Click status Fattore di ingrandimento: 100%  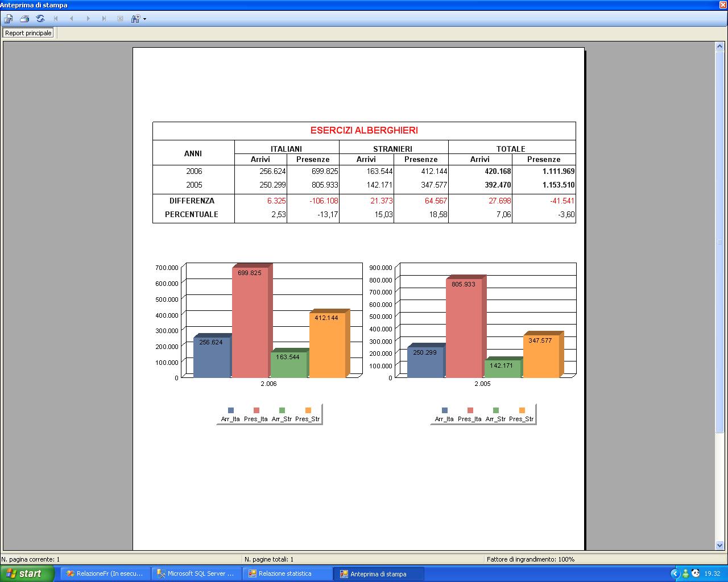531,559
